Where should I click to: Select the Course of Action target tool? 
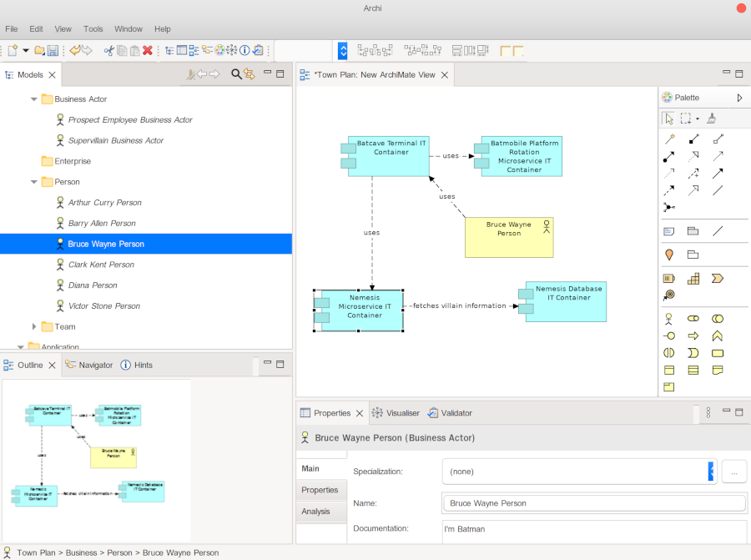tap(669, 295)
